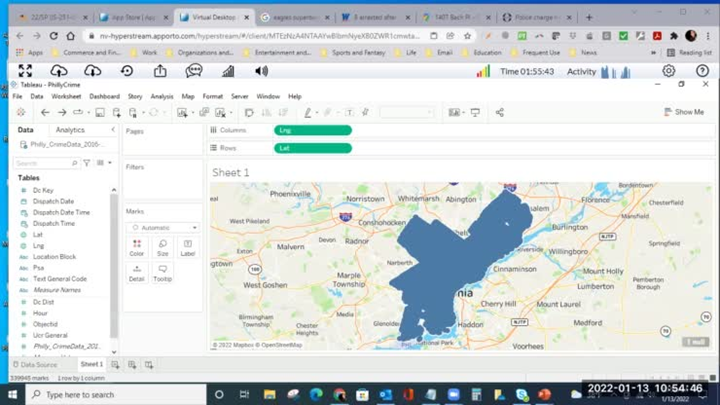This screenshot has width=720, height=405.
Task: Click the Label mark button
Action: point(187,247)
